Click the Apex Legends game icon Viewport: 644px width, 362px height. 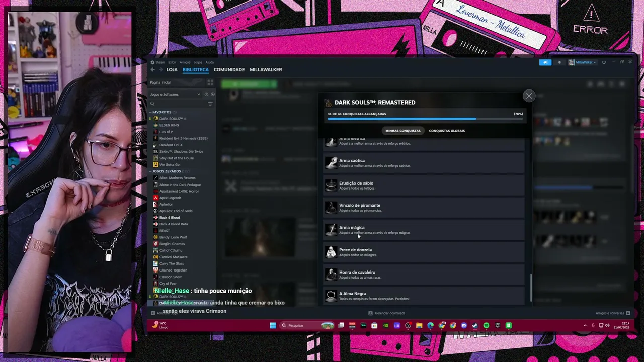click(156, 198)
